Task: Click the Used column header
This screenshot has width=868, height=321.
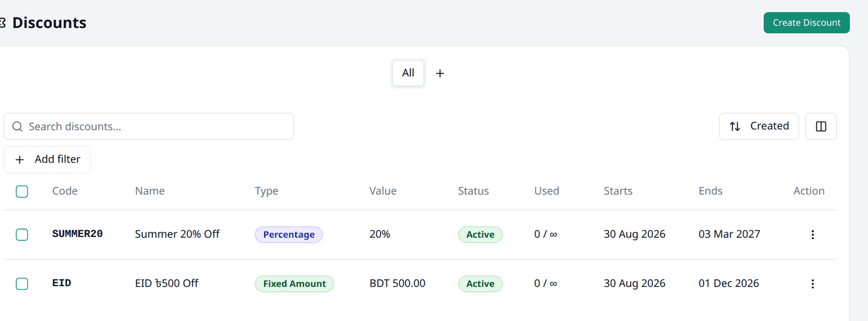Action: point(547,191)
